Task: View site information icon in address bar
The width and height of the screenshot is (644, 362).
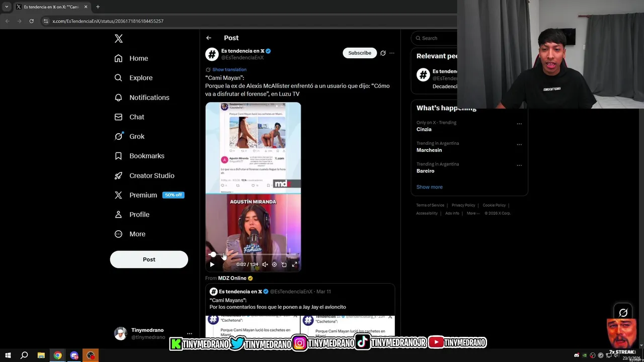Action: click(x=46, y=21)
